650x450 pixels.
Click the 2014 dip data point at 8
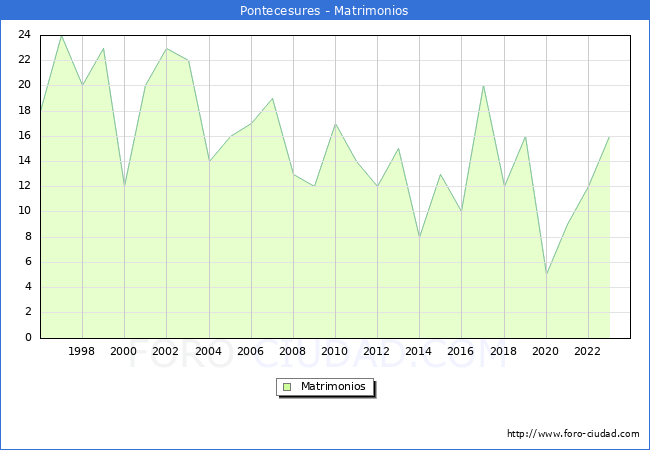click(x=420, y=237)
